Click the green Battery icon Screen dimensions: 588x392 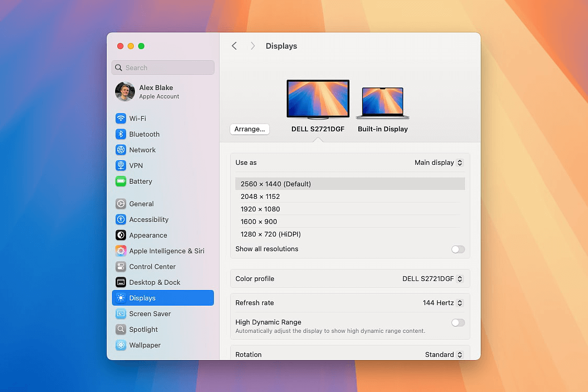pyautogui.click(x=121, y=181)
